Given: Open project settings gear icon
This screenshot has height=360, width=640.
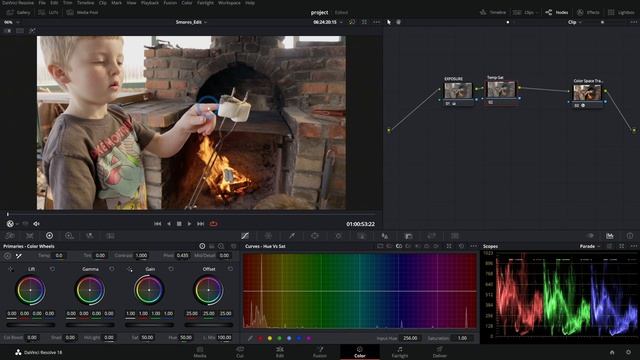Looking at the screenshot, I should (629, 352).
